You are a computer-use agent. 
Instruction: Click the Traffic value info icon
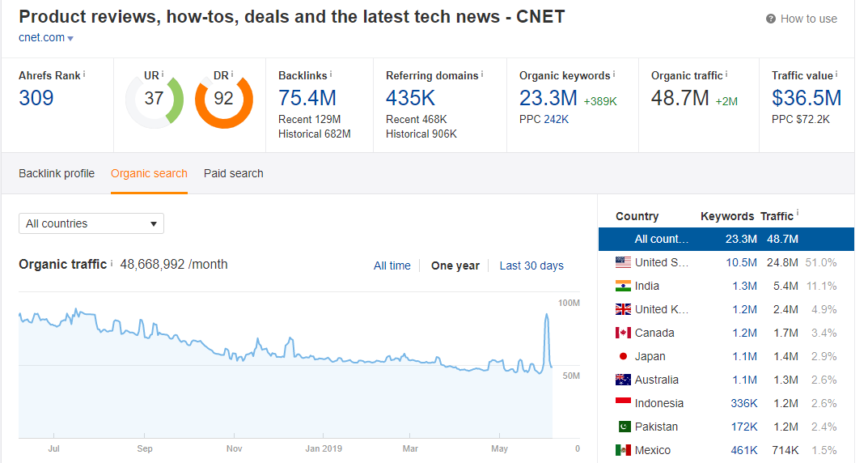point(836,74)
